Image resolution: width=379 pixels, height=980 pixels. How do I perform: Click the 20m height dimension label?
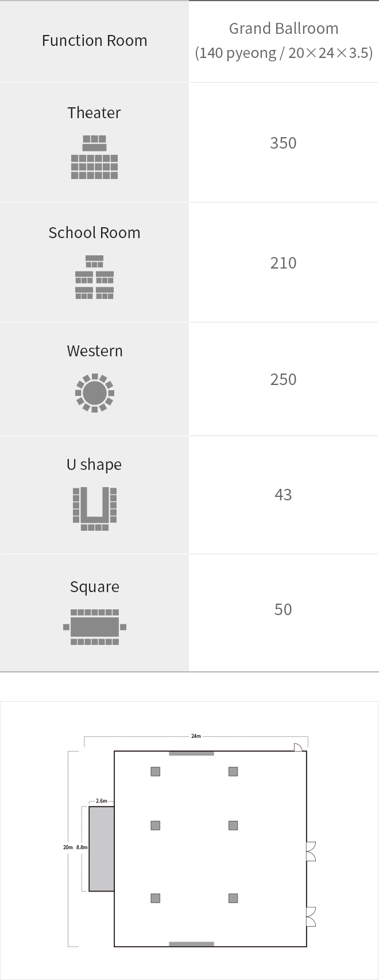(68, 847)
